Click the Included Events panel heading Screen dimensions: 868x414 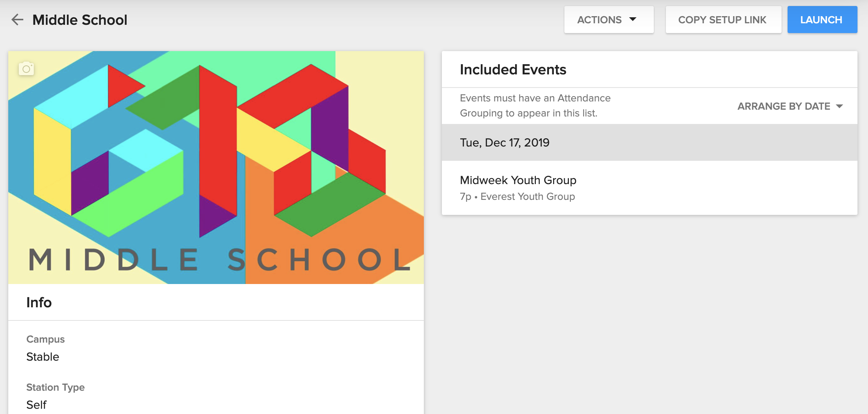[513, 70]
